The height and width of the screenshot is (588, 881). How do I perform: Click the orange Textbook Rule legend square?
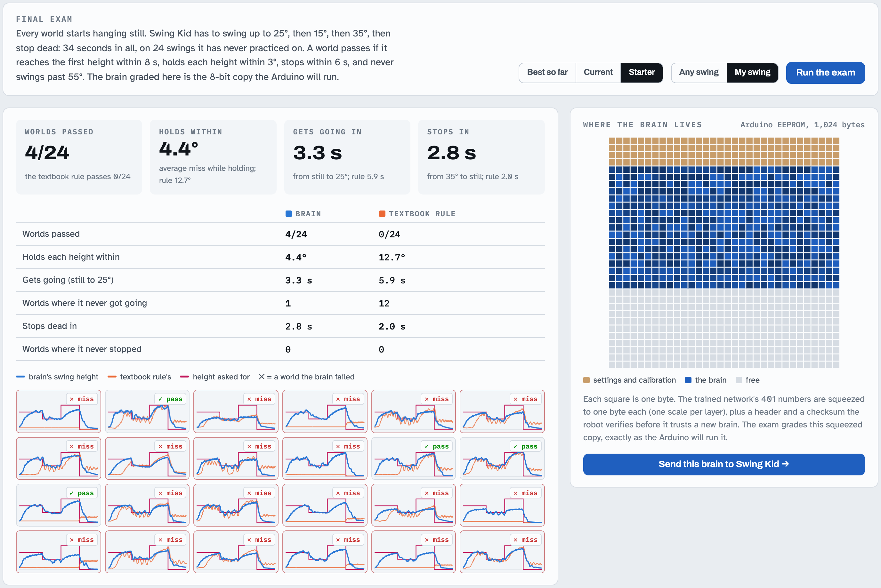coord(382,214)
